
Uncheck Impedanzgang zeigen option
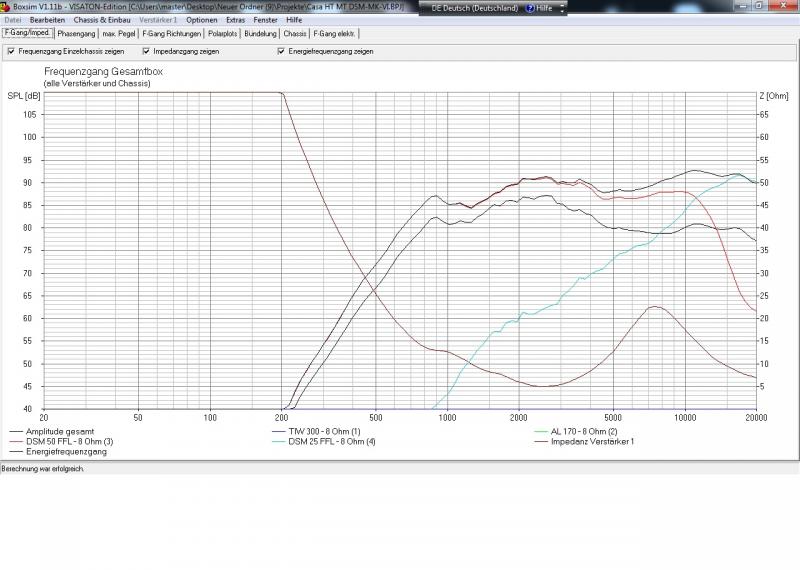[x=146, y=51]
